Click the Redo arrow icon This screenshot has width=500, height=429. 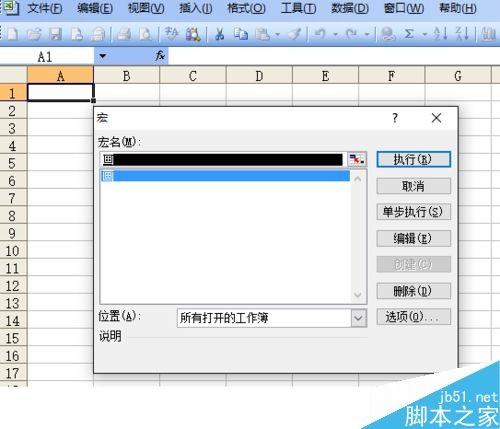pos(351,34)
